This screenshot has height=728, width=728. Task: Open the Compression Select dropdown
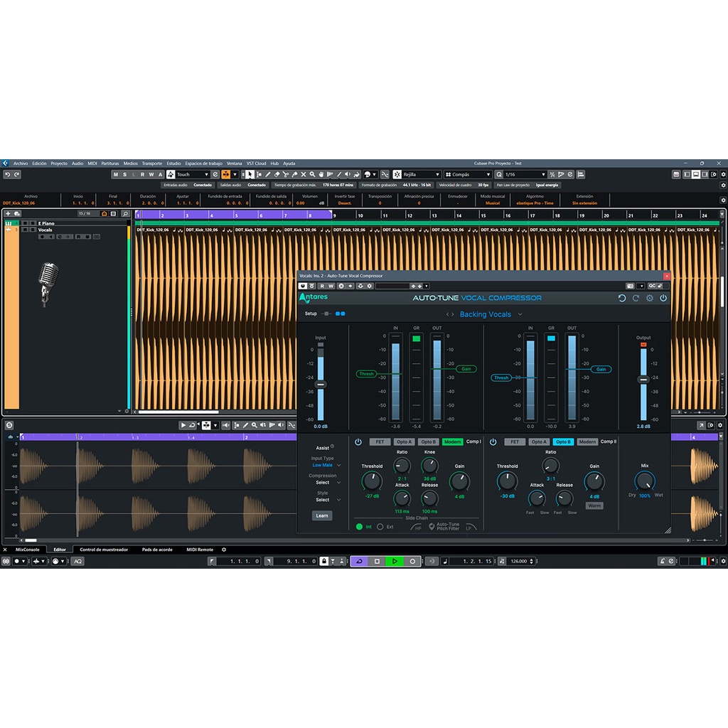coord(326,483)
